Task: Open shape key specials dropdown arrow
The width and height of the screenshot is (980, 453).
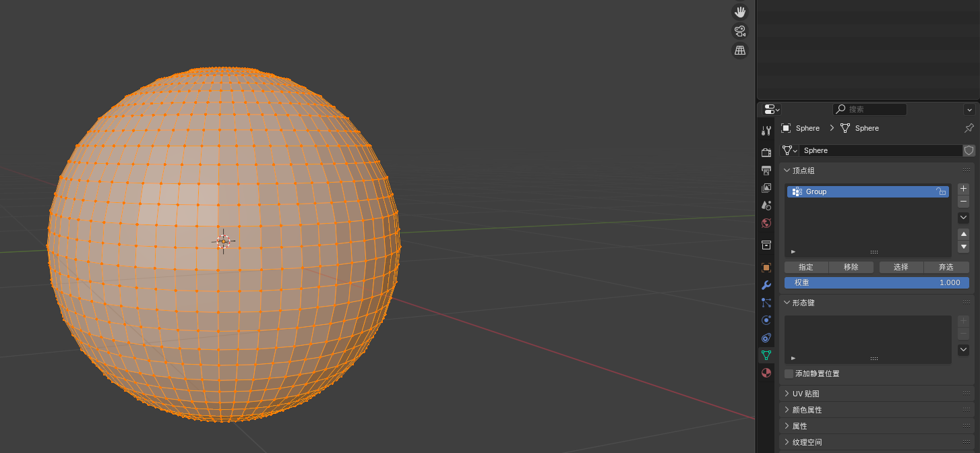Action: [x=964, y=350]
